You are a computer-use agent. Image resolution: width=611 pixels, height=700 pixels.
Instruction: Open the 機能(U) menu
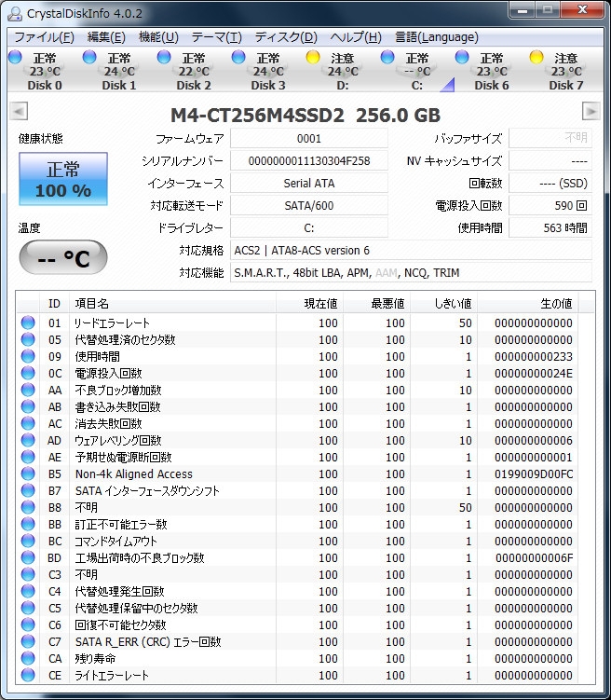pyautogui.click(x=158, y=37)
